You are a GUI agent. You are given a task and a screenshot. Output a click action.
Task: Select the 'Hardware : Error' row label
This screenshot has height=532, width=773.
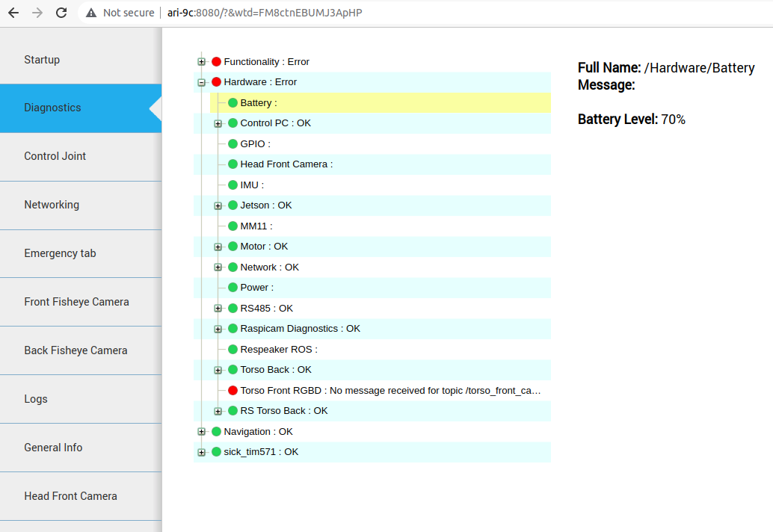[260, 81]
